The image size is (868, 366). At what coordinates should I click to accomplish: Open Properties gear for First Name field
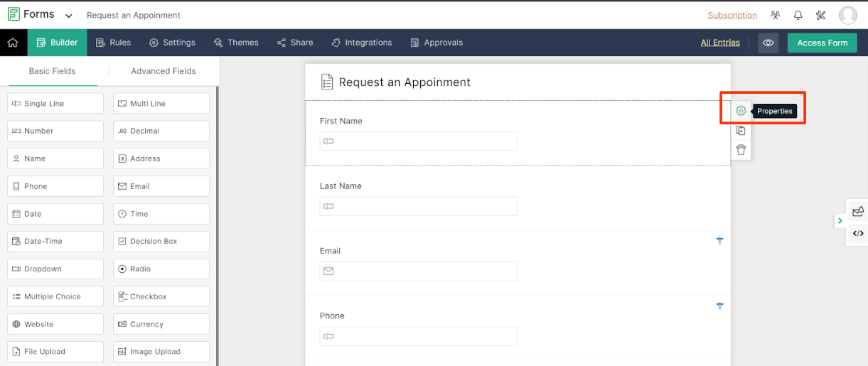pos(741,111)
